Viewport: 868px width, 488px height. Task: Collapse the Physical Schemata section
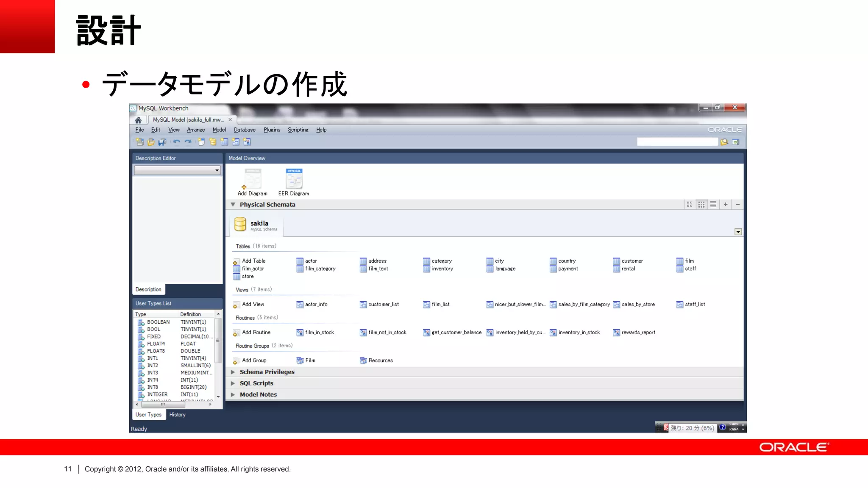(233, 204)
